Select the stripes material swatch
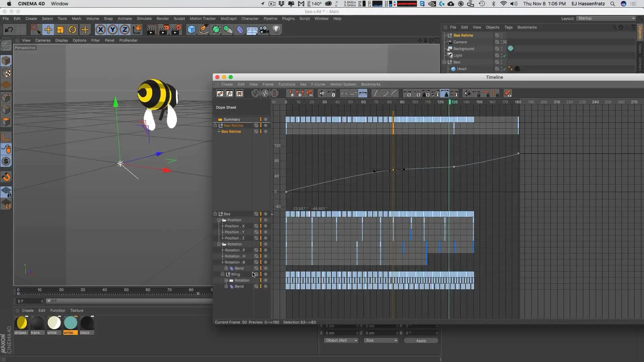The image size is (644, 362). 21,325
